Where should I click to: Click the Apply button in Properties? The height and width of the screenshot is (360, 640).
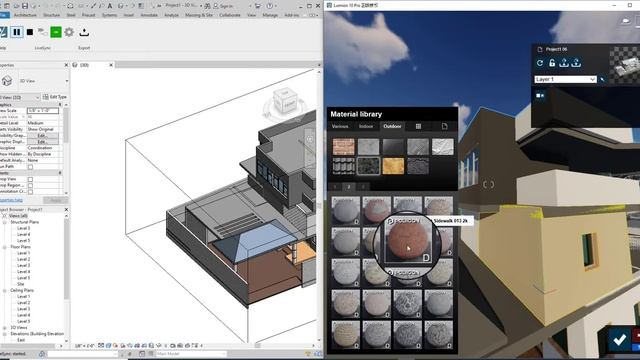point(56,200)
